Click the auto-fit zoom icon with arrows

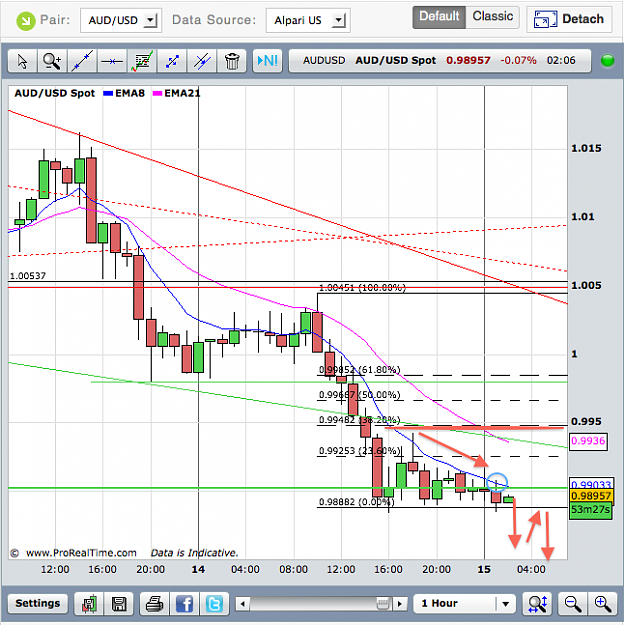click(537, 603)
